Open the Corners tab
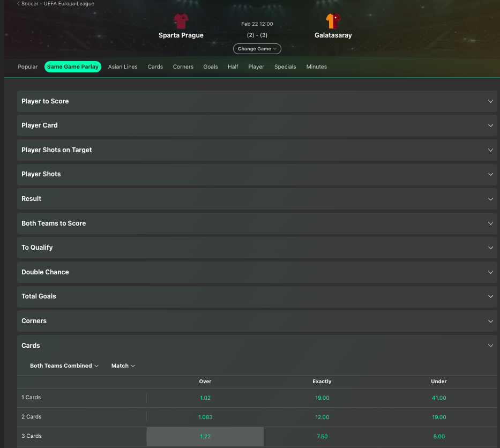This screenshot has width=500, height=448. (183, 66)
